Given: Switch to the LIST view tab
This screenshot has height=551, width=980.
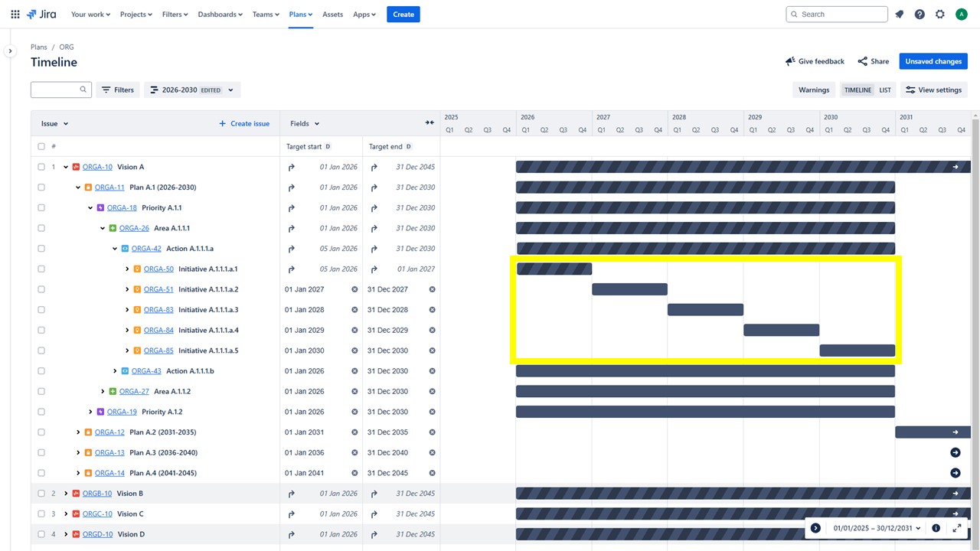Looking at the screenshot, I should pos(885,90).
